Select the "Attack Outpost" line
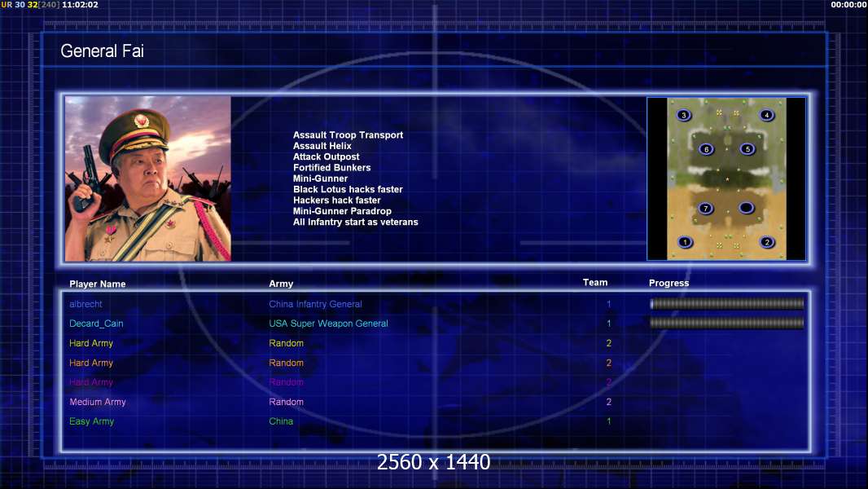The width and height of the screenshot is (868, 489). pos(326,156)
